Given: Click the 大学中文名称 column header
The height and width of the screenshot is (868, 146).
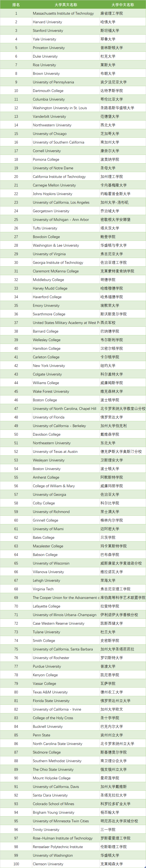Looking at the screenshot, I should [x=122, y=5].
